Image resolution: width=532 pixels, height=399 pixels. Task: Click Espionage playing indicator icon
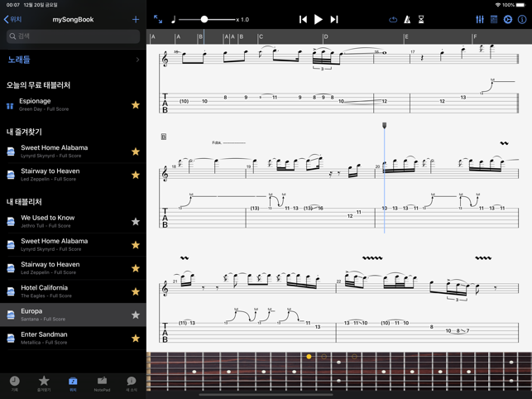(10, 106)
